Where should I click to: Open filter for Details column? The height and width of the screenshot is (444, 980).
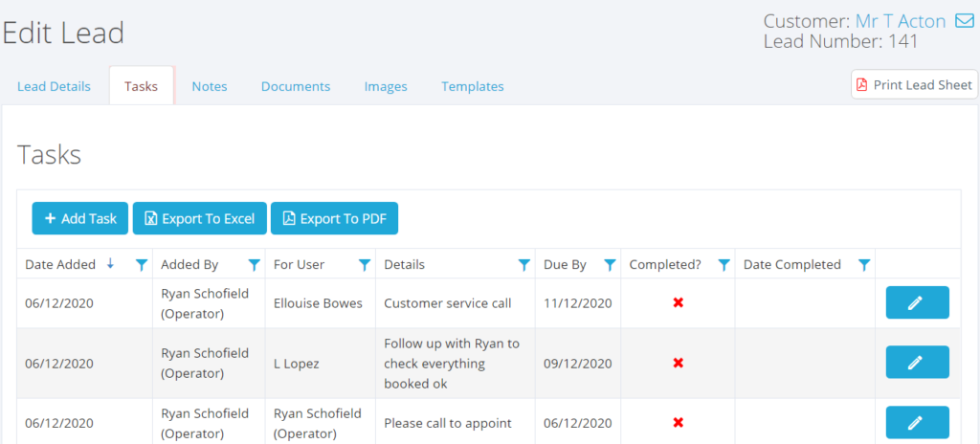(x=524, y=265)
